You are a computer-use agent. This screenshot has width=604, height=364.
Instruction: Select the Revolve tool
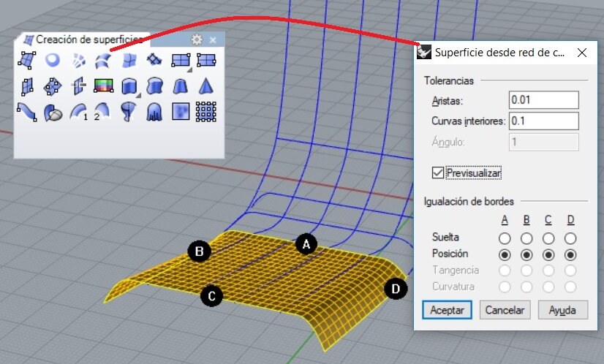coord(129,112)
